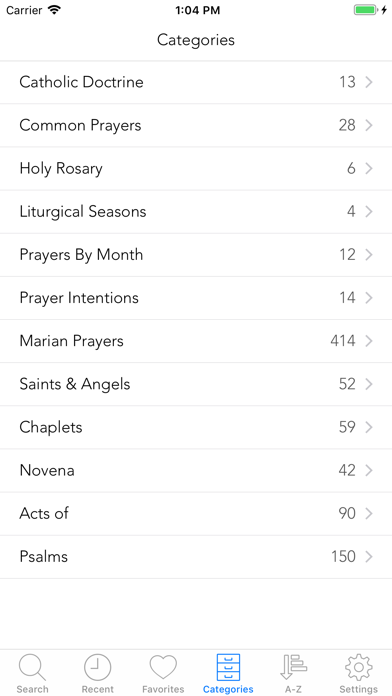
Task: Expand Novena chevron arrow
Action: point(368,471)
